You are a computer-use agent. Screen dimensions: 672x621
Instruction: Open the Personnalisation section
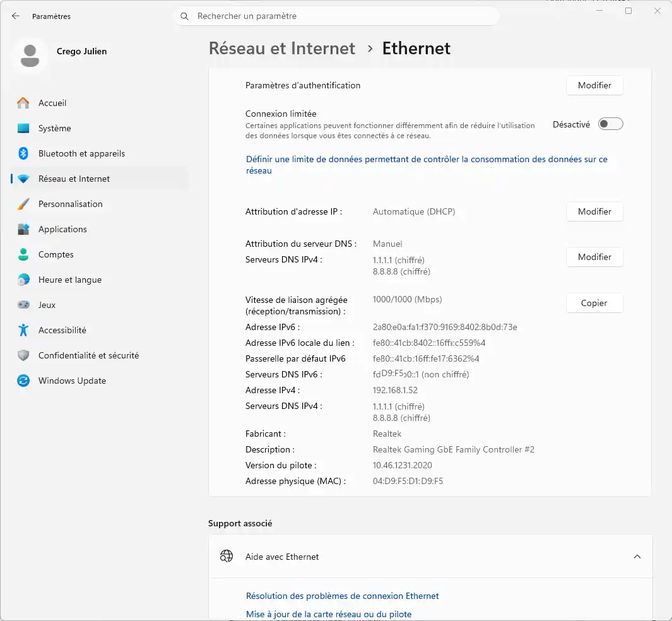click(x=100, y=204)
